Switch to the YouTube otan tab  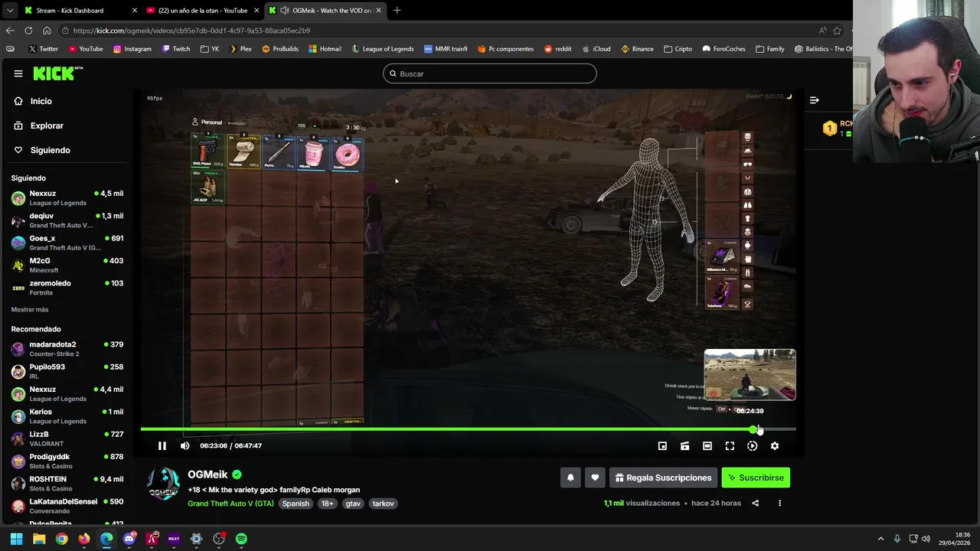(203, 11)
